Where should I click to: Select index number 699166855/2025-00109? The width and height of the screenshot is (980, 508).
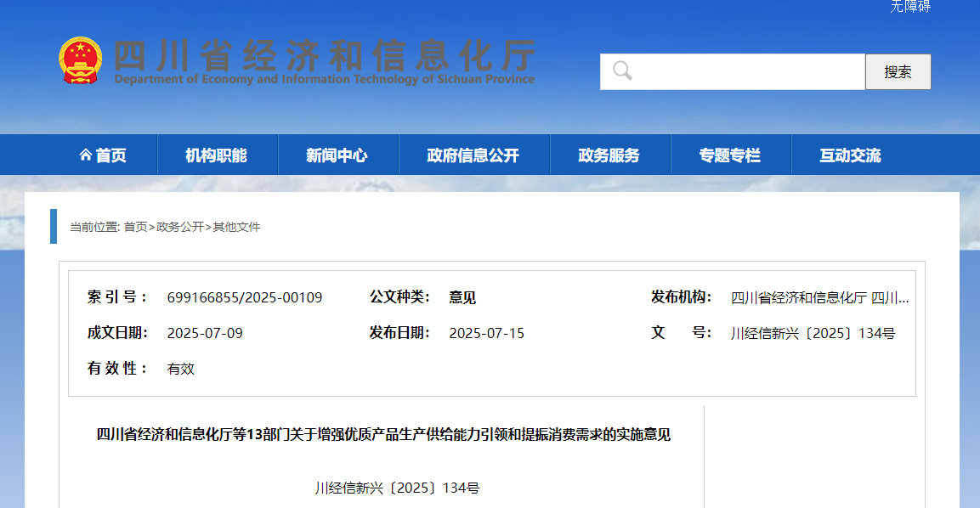[245, 297]
